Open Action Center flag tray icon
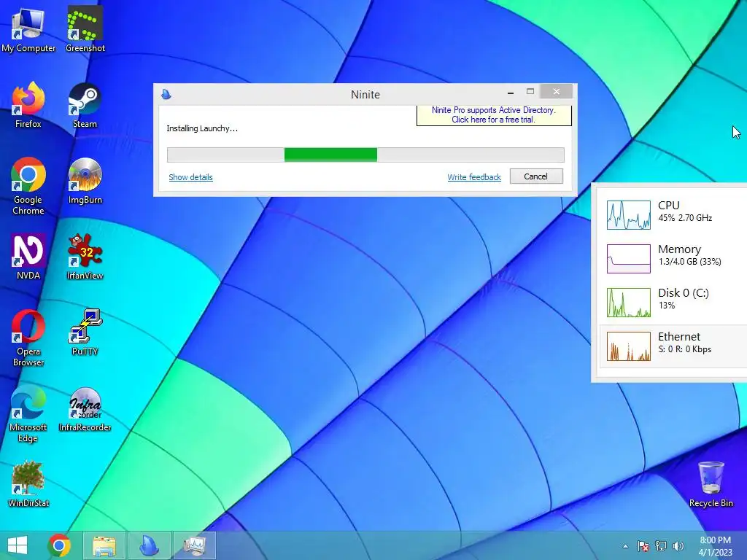 point(643,546)
